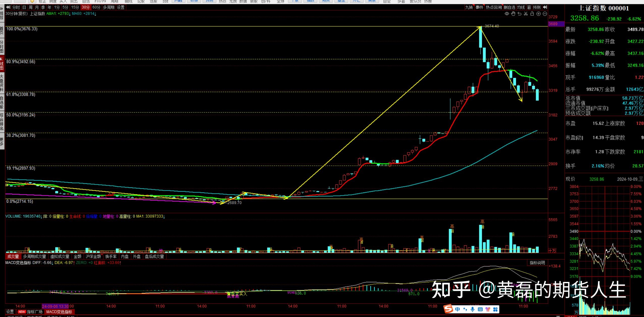Select the active 30分 period tab
Image resolution: width=644 pixels, height=317 pixels.
point(86,7)
